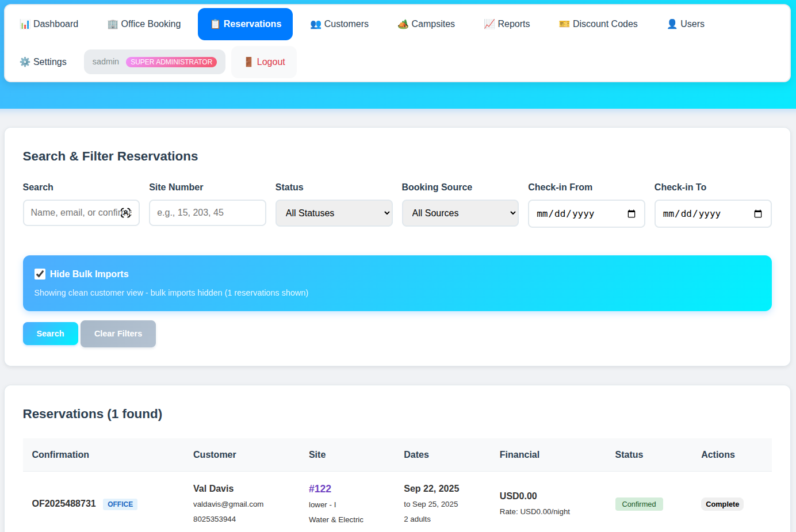
Task: Click the Status table column header
Action: click(629, 455)
